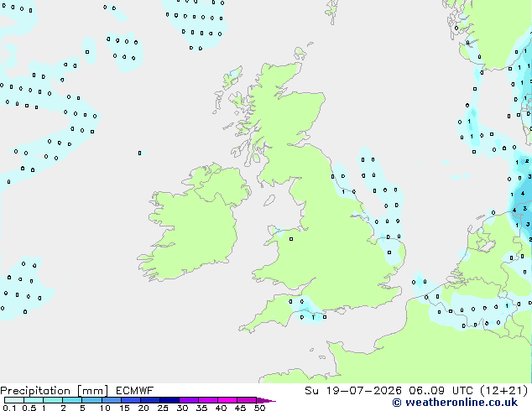532x411 pixels.
Task: Choose the 20–25 mm dark blue swatch
Action: pyautogui.click(x=150, y=400)
